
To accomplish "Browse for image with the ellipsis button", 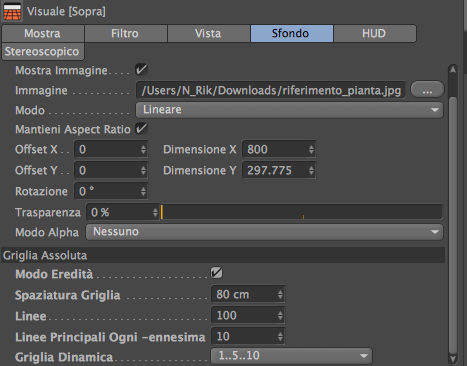I will [427, 90].
